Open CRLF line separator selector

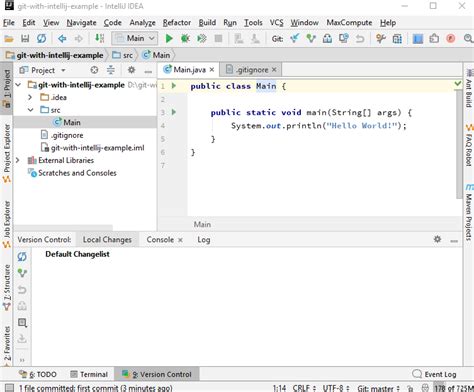304,388
